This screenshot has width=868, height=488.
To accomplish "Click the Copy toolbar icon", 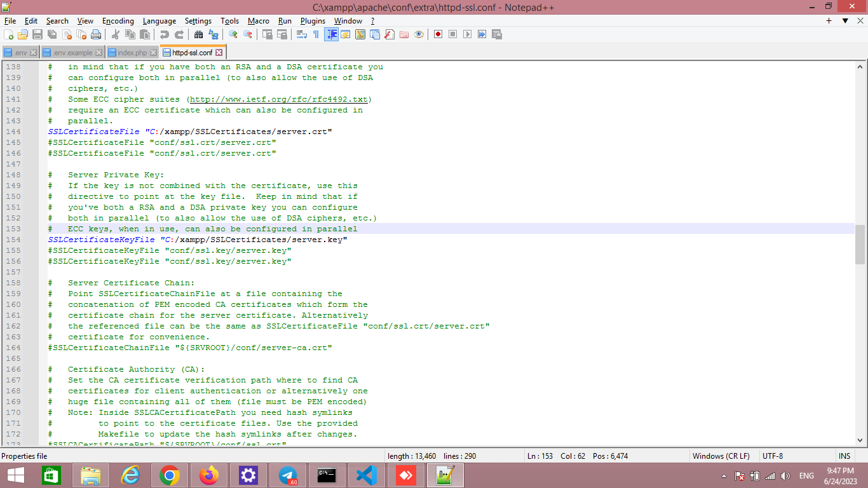I will [x=130, y=34].
